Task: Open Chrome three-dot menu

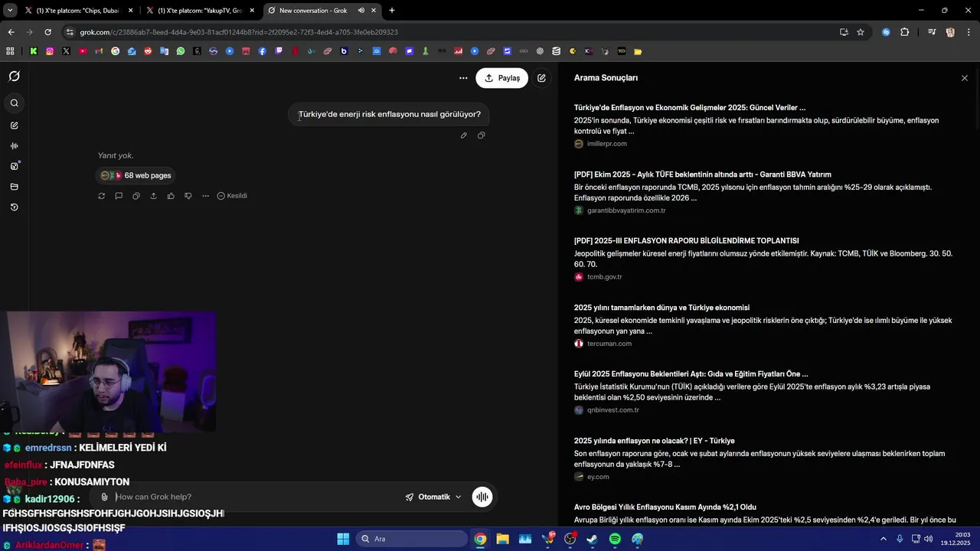Action: [x=969, y=32]
